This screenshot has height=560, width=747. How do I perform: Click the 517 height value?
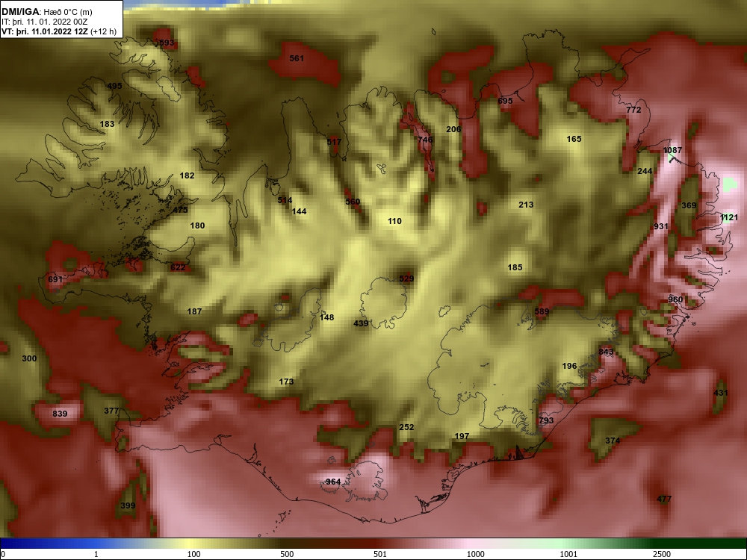[x=334, y=141]
